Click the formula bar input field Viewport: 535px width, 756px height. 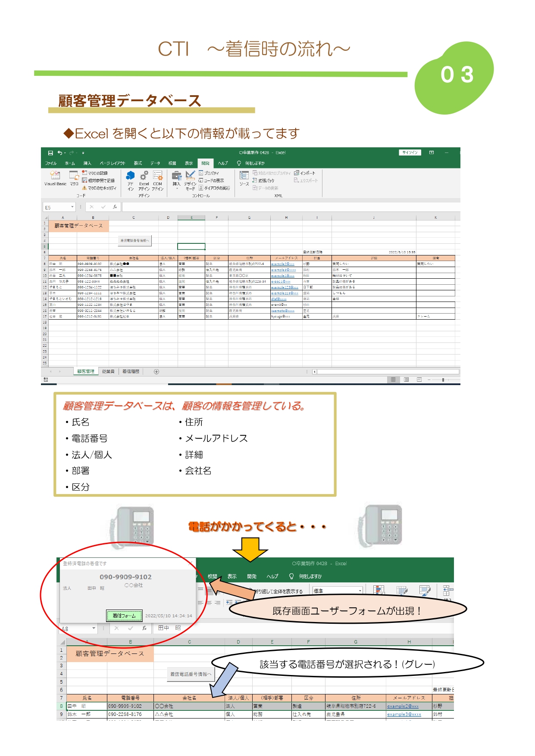[289, 207]
